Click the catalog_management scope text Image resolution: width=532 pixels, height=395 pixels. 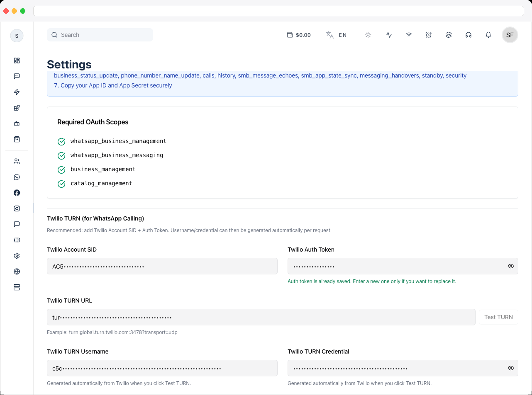point(101,183)
